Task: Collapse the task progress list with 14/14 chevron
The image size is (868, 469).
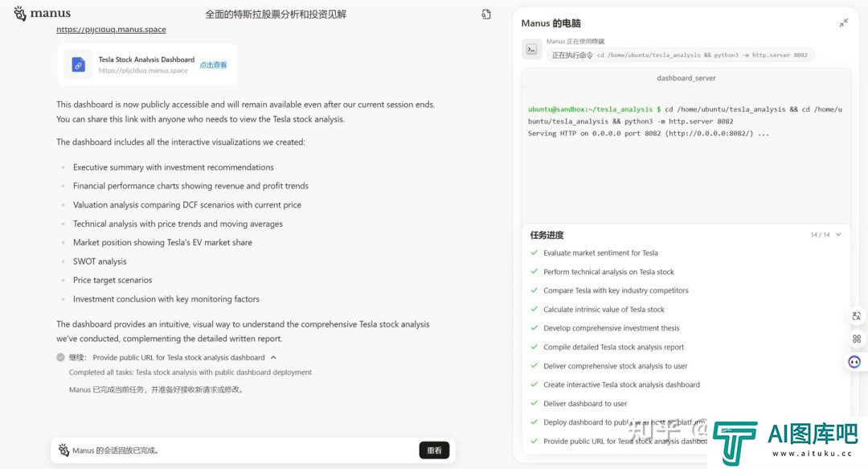Action: (838, 235)
